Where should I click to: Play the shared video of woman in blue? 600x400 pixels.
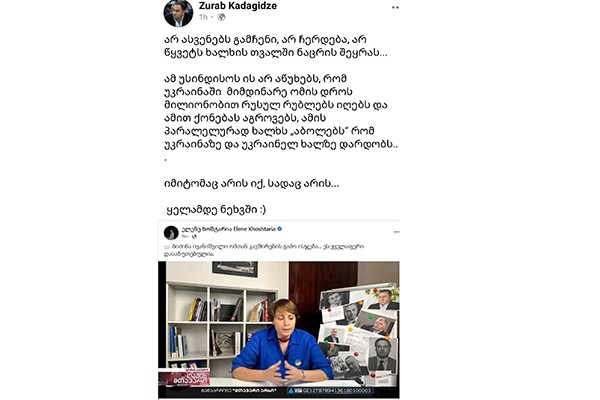[x=279, y=330]
